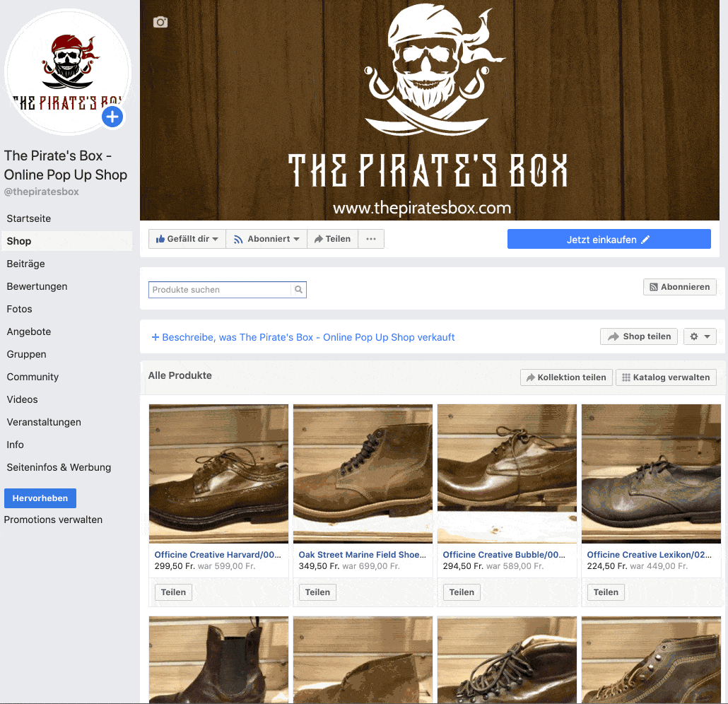Viewport: 728px width, 704px height.
Task: Switch to the Fotos section in the sidebar
Action: pyautogui.click(x=19, y=309)
